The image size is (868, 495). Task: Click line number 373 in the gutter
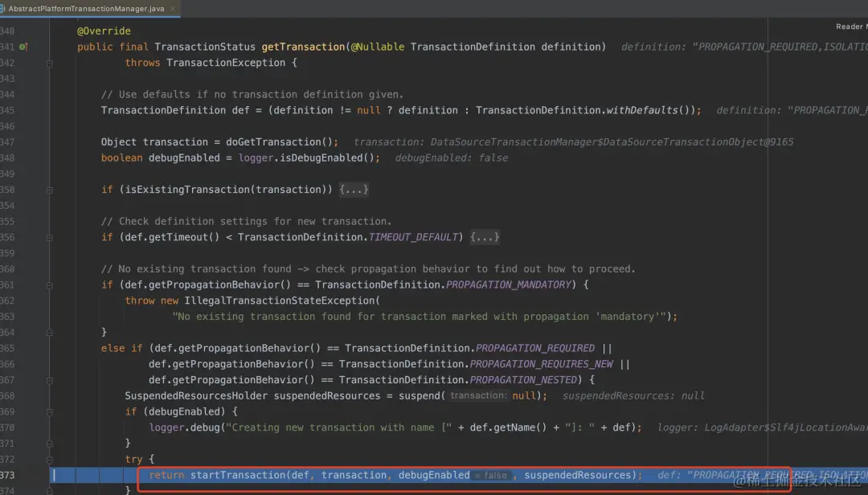(x=7, y=476)
